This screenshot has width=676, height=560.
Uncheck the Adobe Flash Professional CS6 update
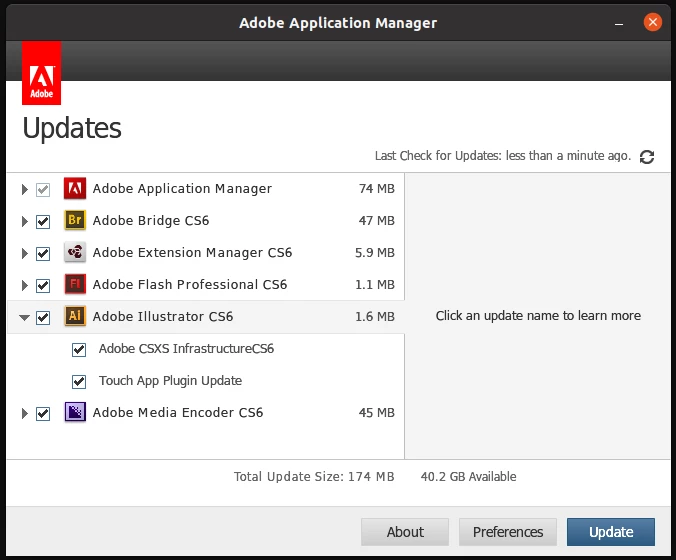pos(43,285)
